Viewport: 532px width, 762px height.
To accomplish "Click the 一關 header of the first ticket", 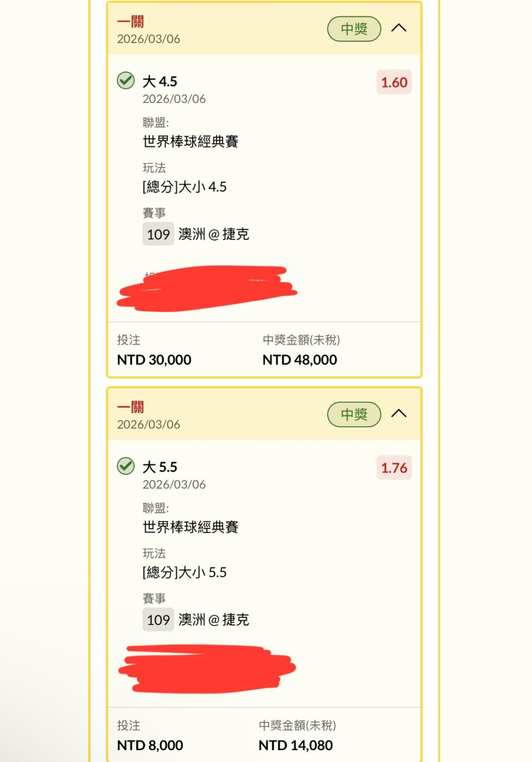I will click(131, 22).
